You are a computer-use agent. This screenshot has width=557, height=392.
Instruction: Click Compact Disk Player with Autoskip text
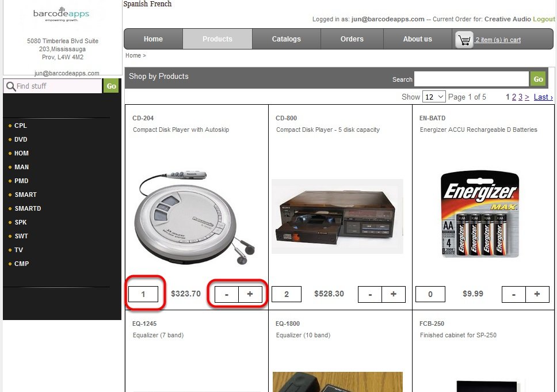point(181,130)
